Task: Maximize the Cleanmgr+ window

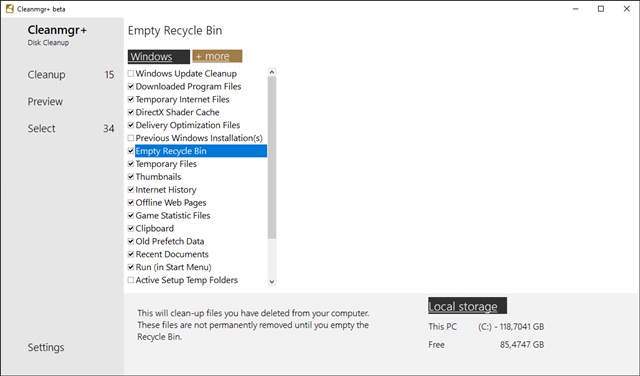Action: coord(601,9)
